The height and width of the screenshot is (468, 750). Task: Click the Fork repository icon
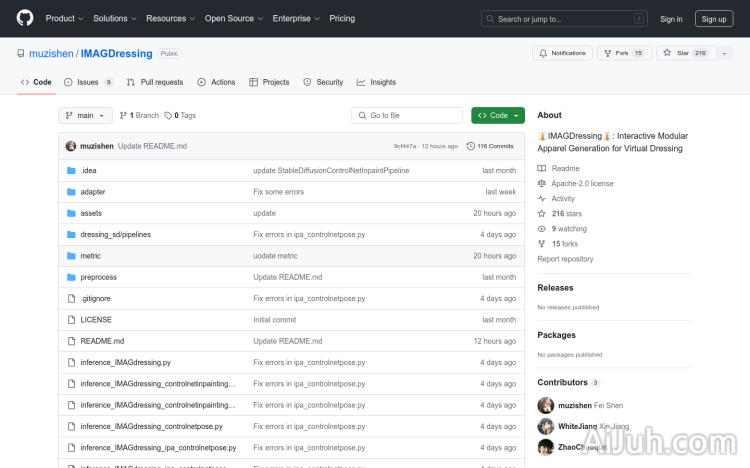coord(608,53)
